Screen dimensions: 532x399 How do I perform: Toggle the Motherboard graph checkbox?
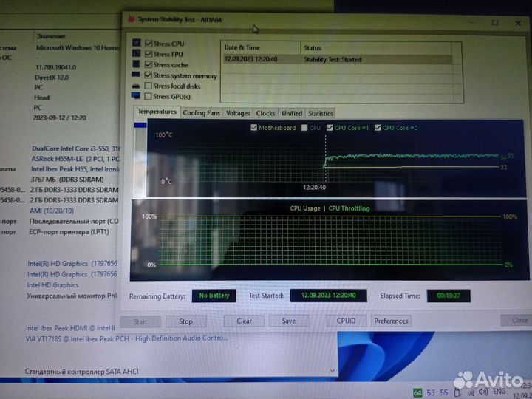coord(253,128)
